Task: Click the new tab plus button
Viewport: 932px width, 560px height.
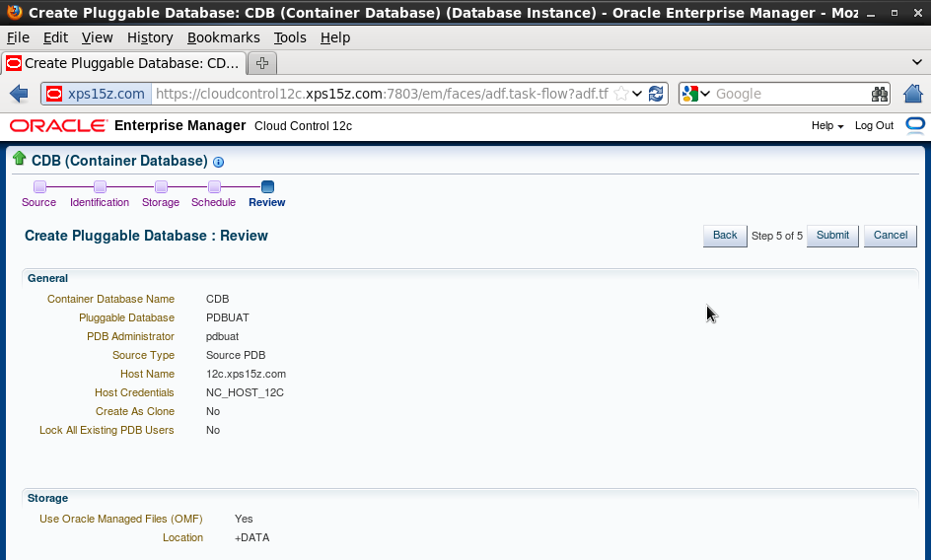Action: click(262, 63)
